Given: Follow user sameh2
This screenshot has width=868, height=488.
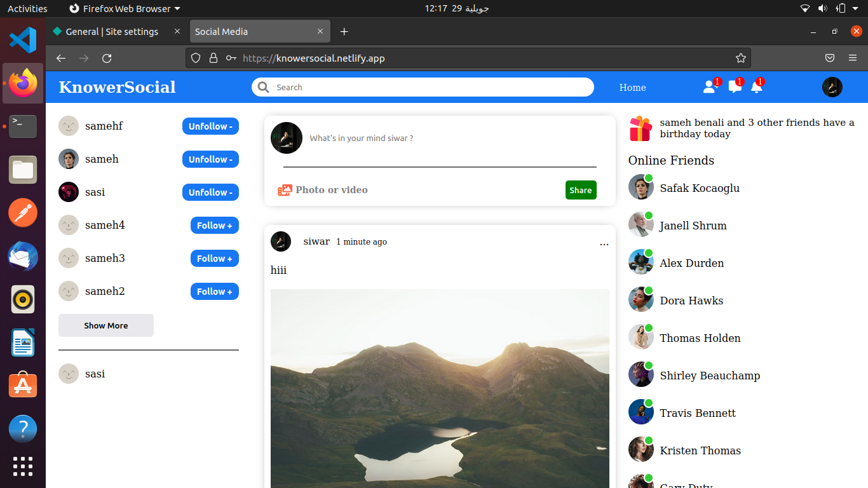Looking at the screenshot, I should [214, 292].
